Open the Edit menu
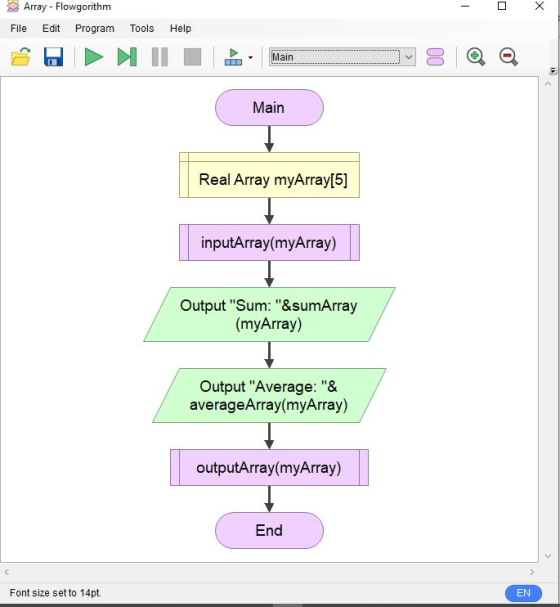This screenshot has height=607, width=560. click(51, 28)
